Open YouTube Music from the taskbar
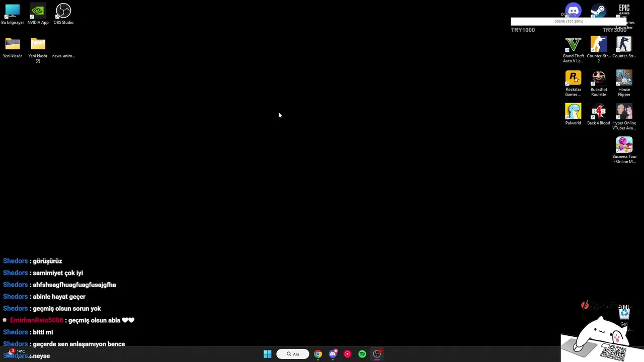 tap(347, 354)
